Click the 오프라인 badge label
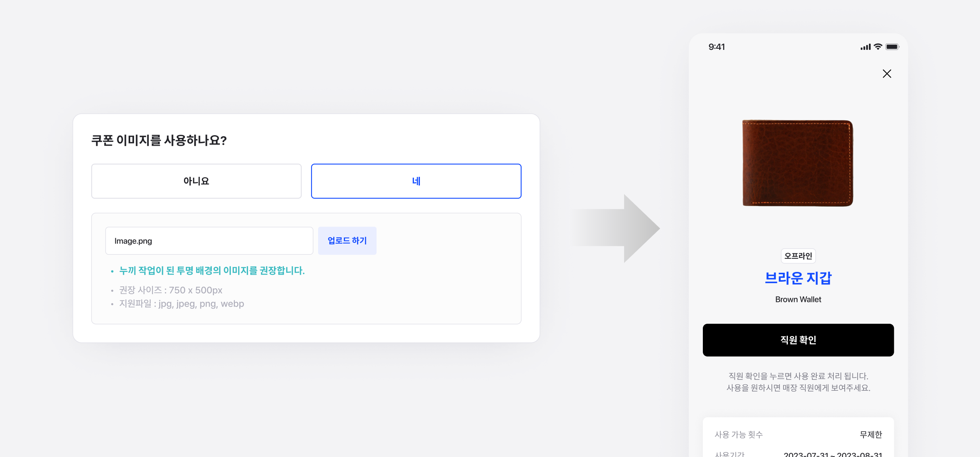This screenshot has width=980, height=457. pos(798,256)
